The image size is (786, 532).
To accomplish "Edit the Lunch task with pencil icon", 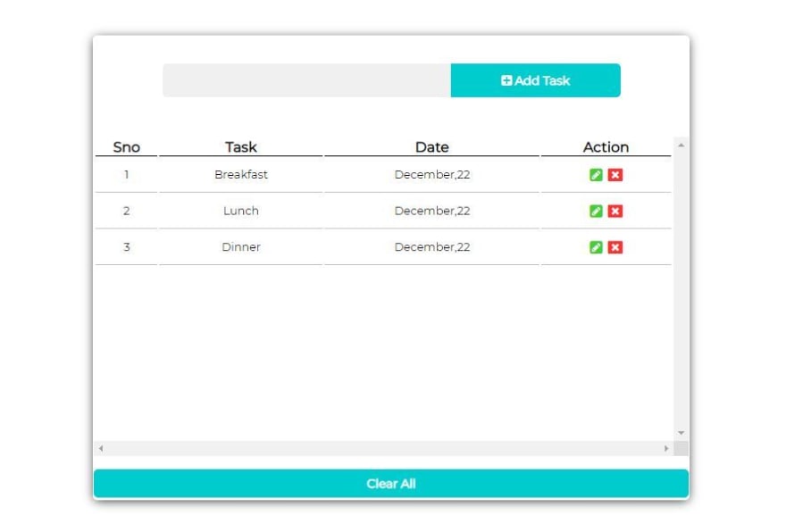I will (596, 211).
